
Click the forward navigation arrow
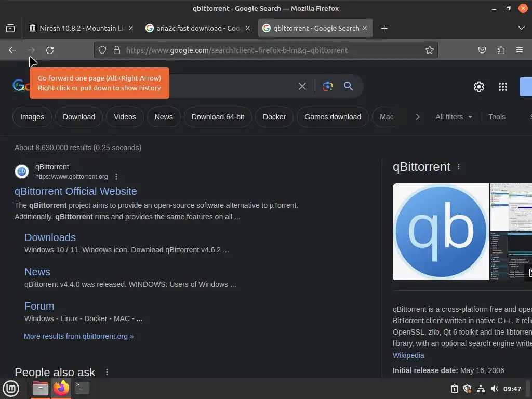tap(31, 50)
